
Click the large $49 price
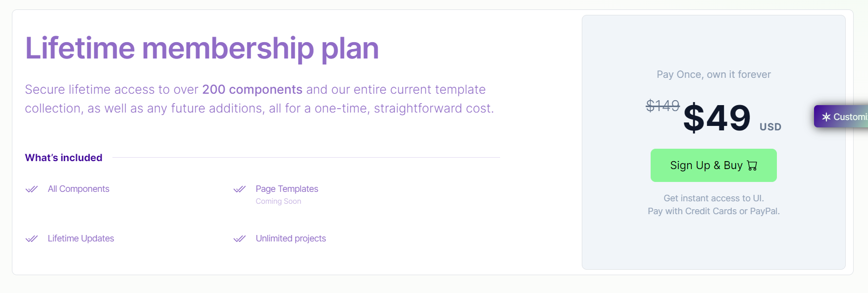click(716, 118)
